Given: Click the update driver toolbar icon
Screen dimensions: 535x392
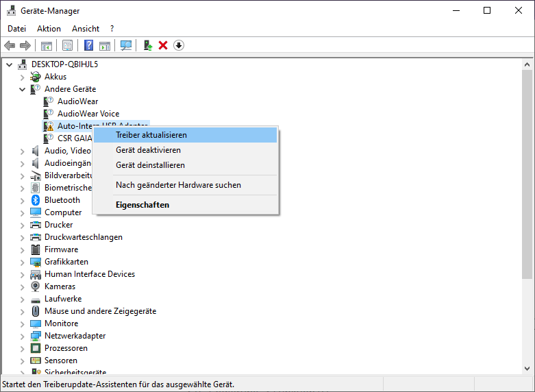Looking at the screenshot, I should coord(147,45).
